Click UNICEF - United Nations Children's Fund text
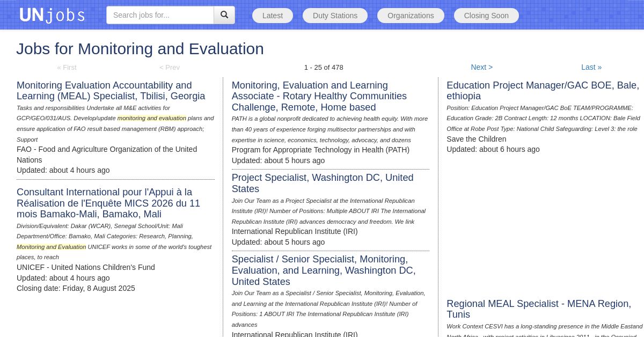This screenshot has width=644, height=337. 86,267
